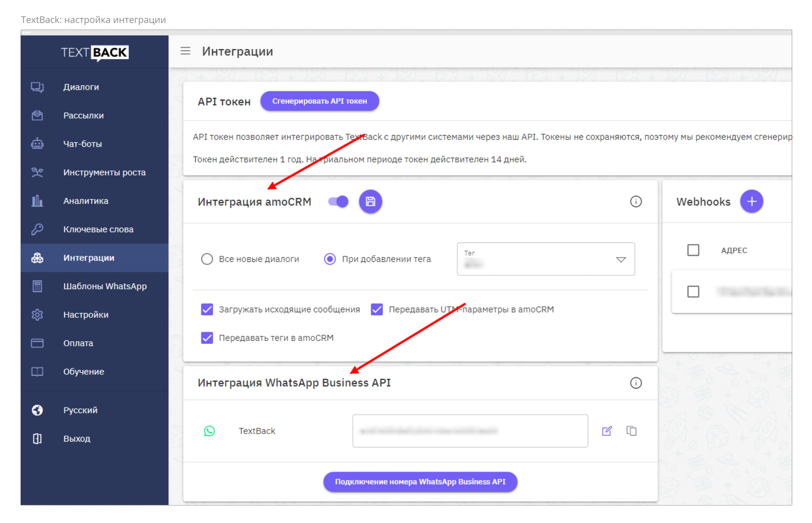Click the Интеграция WhatsApp Business API heading
Image resolution: width=812 pixels, height=523 pixels.
click(x=294, y=383)
